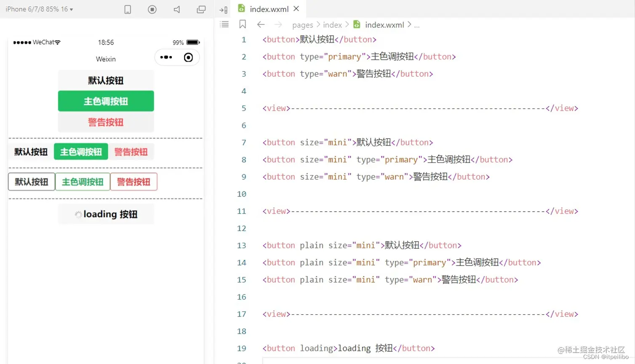The height and width of the screenshot is (364, 635).
Task: Click the file icon on index.wxml tab
Action: pos(241,8)
